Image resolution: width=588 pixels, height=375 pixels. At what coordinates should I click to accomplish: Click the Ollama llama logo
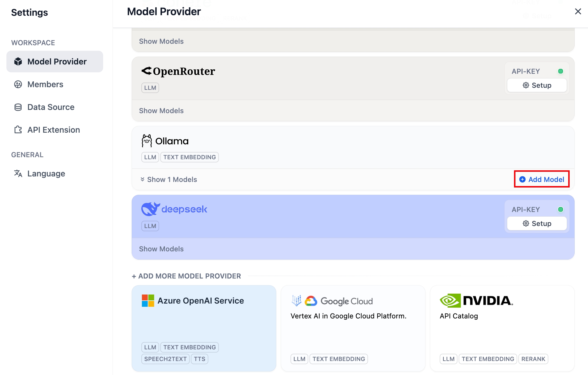pyautogui.click(x=147, y=141)
